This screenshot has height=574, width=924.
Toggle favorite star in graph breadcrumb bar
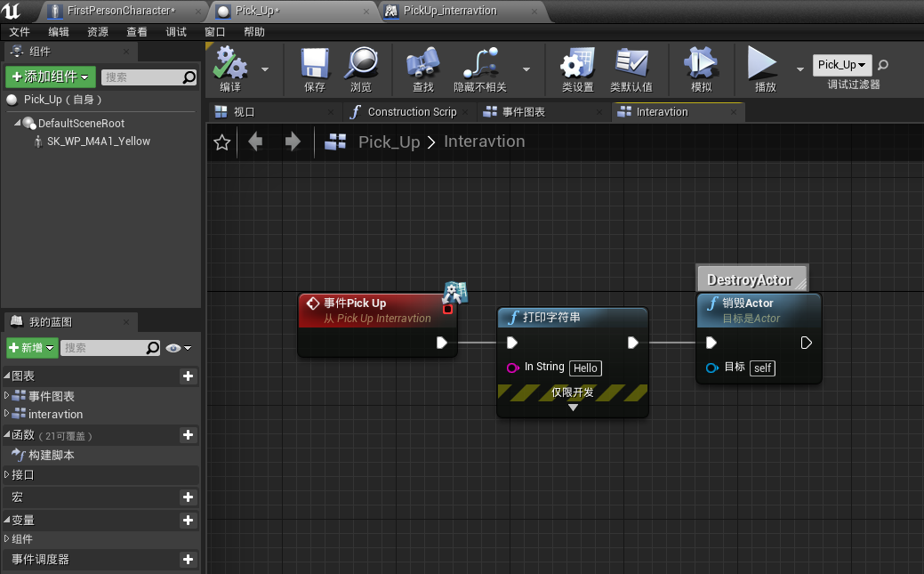click(x=222, y=142)
